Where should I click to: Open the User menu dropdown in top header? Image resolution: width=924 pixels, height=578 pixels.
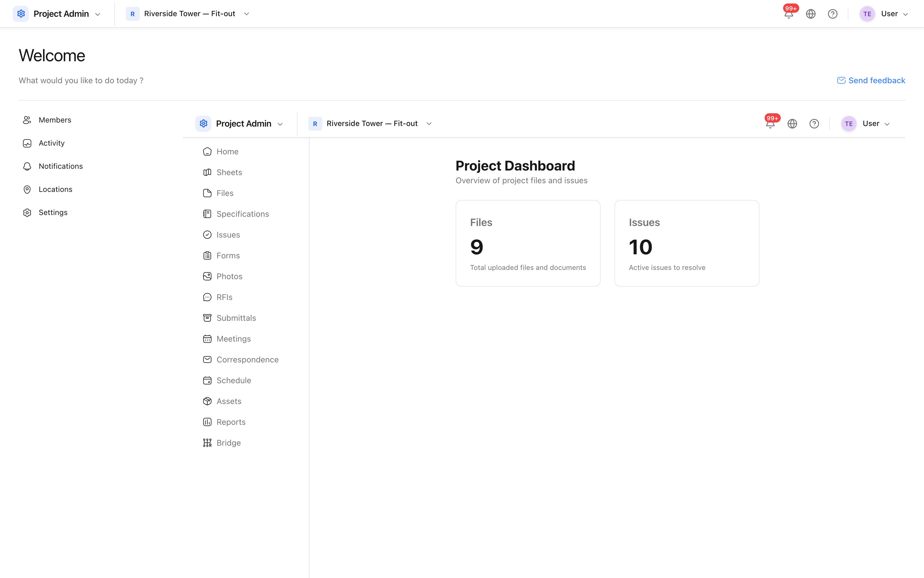[894, 14]
